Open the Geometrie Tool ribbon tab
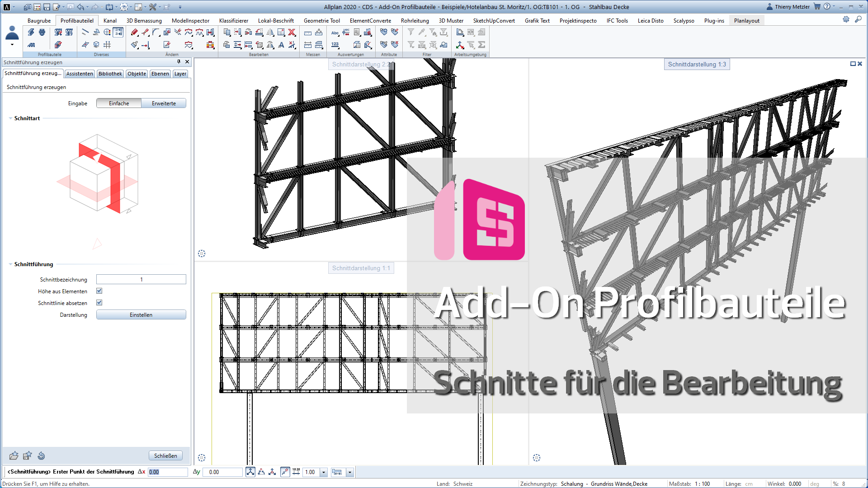 tap(321, 20)
